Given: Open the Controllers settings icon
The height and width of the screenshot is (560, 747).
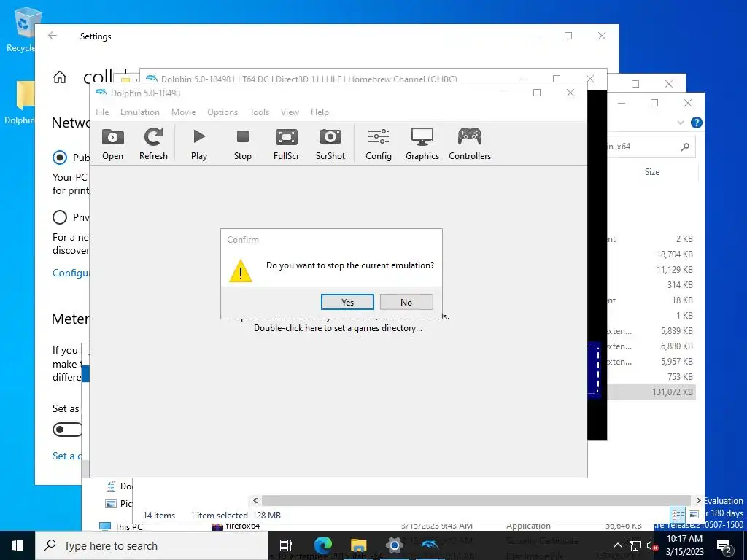Looking at the screenshot, I should (470, 144).
